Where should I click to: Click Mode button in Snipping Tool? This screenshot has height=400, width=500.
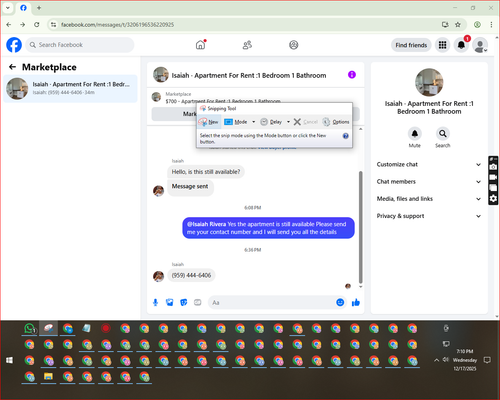[236, 122]
